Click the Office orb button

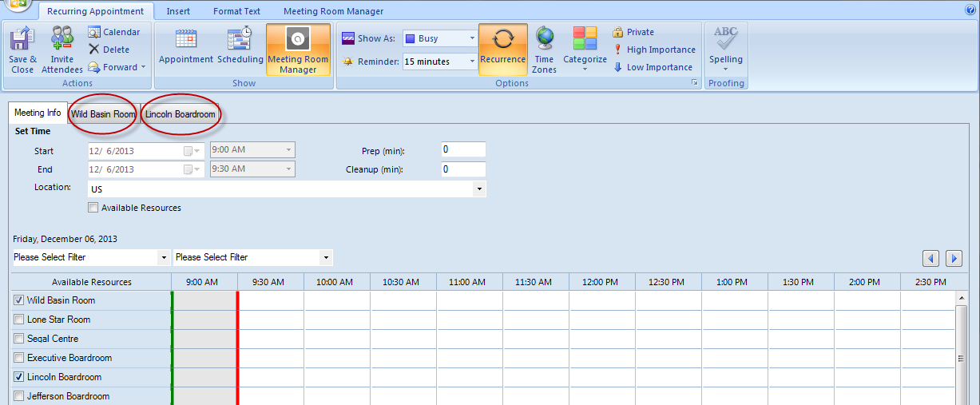(x=16, y=5)
